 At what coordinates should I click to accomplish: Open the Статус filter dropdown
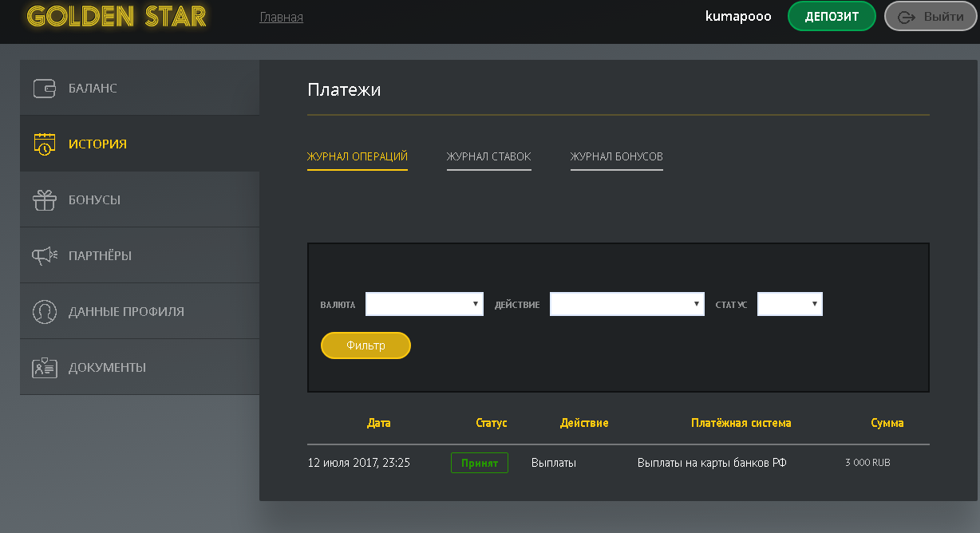click(789, 304)
